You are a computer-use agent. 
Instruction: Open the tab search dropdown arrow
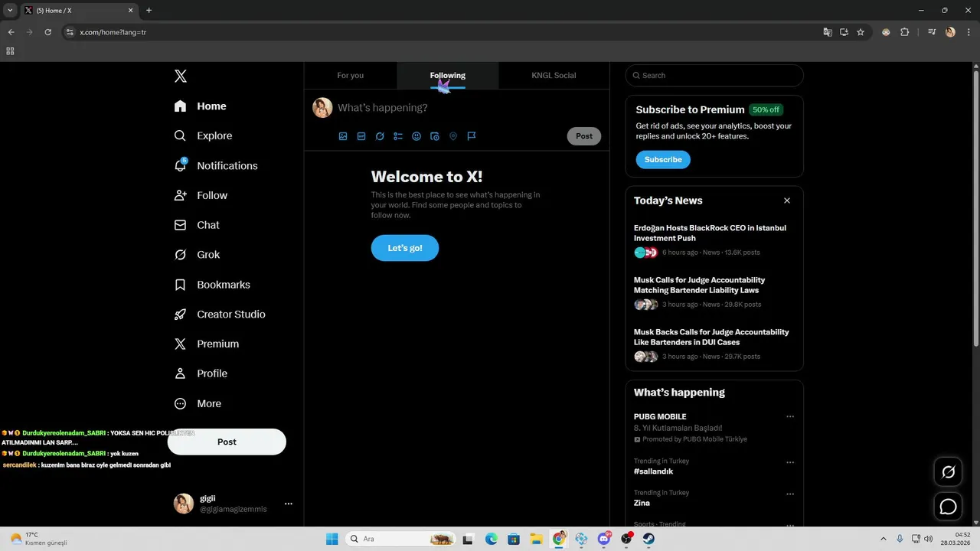tap(10, 10)
